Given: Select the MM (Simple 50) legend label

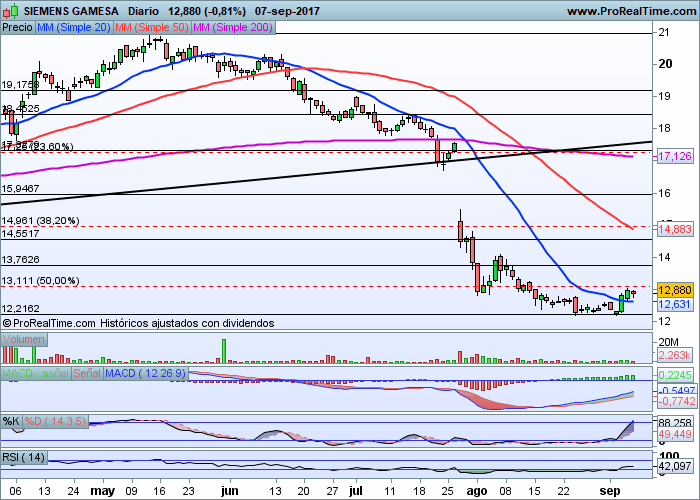Looking at the screenshot, I should (152, 27).
